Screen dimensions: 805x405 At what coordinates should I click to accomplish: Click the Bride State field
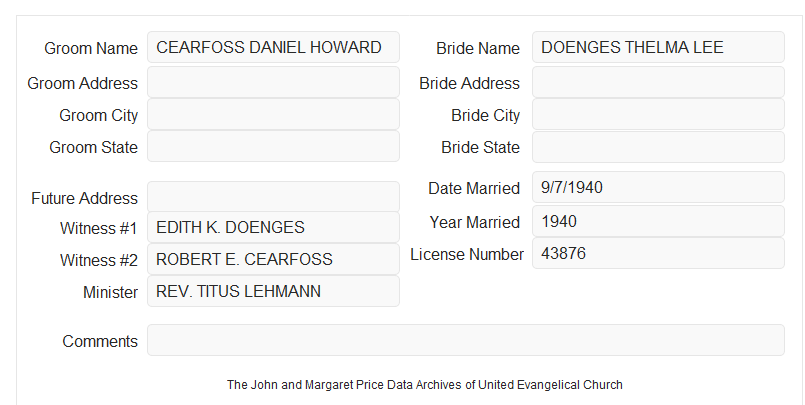click(x=658, y=147)
